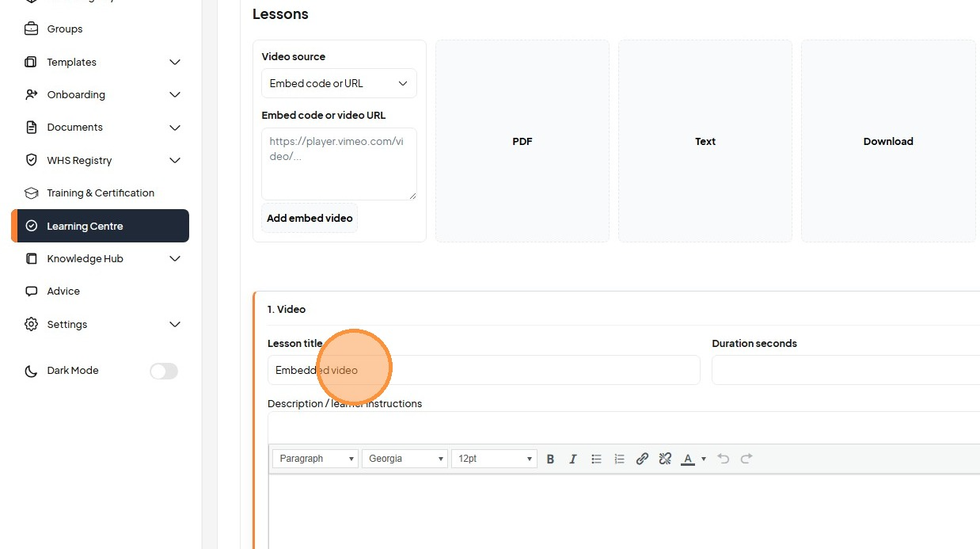Screen dimensions: 980x549
Task: Open Training & Certification in sidebar
Action: (x=101, y=193)
